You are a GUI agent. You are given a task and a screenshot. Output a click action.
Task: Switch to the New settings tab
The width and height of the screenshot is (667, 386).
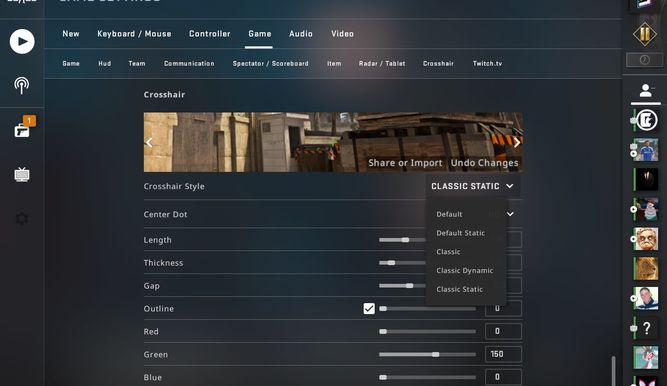point(71,34)
